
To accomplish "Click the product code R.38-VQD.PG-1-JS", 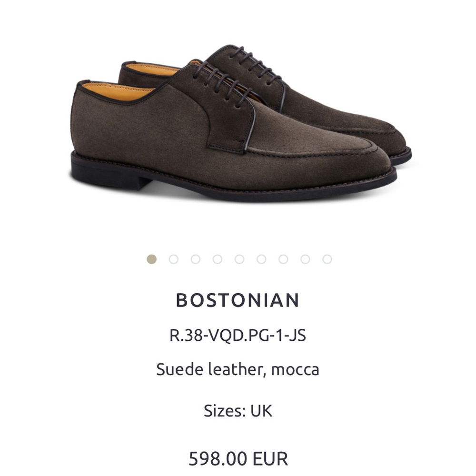I will pos(238,336).
